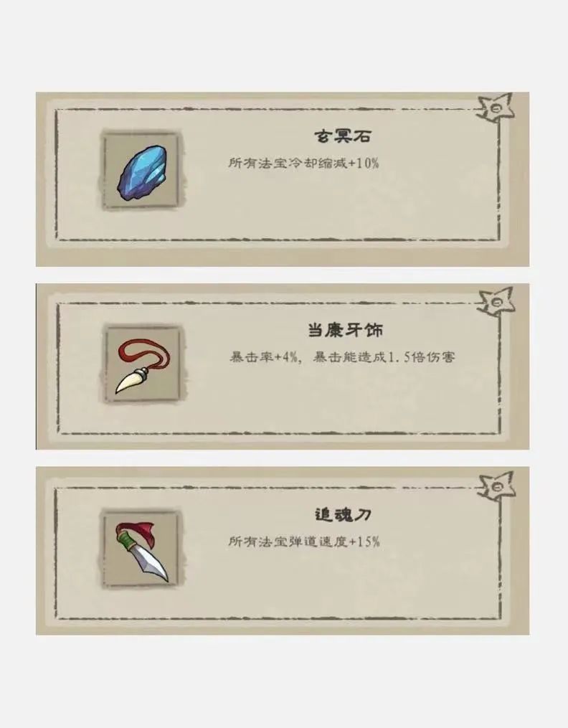Image resolution: width=568 pixels, height=728 pixels.
Task: Choose the 追魂刀 projectile speed card
Action: pos(283,551)
